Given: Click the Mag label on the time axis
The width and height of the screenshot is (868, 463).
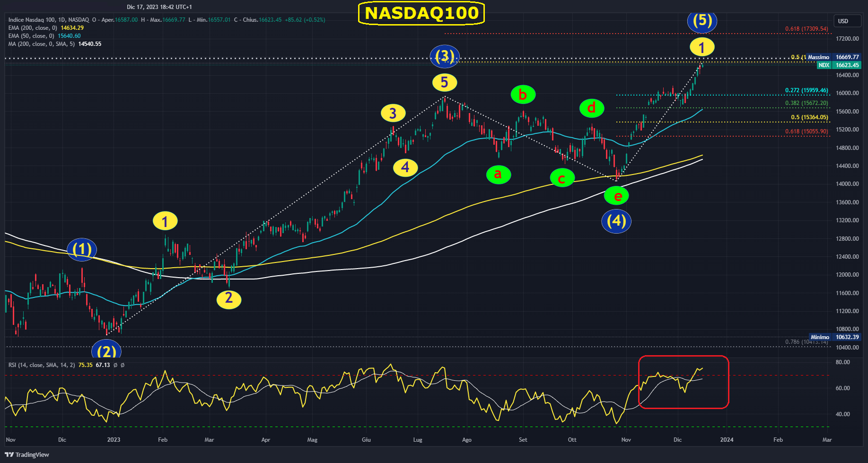Looking at the screenshot, I should [312, 440].
